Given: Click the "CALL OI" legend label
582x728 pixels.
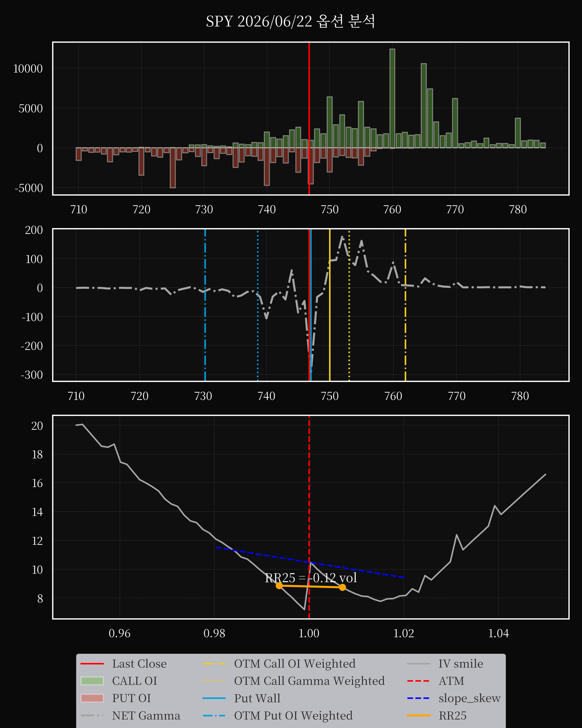Looking at the screenshot, I should point(135,681).
